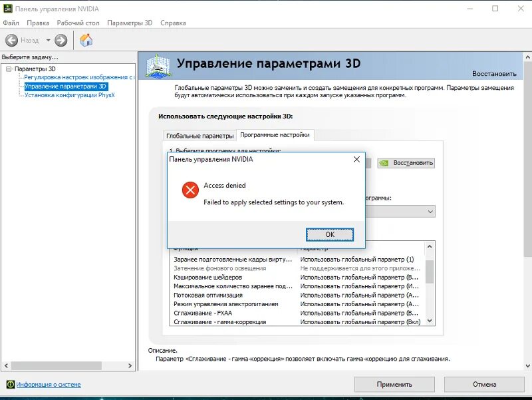Screen dimensions: 532x400
Task: Open the Параметры 3D menu
Action: 130,23
